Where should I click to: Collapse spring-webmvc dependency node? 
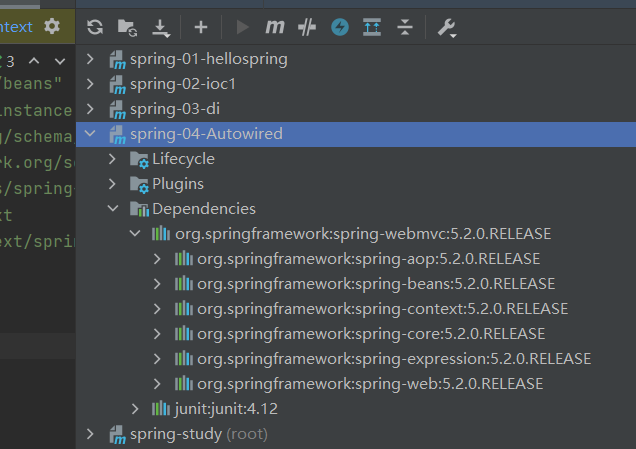point(135,234)
